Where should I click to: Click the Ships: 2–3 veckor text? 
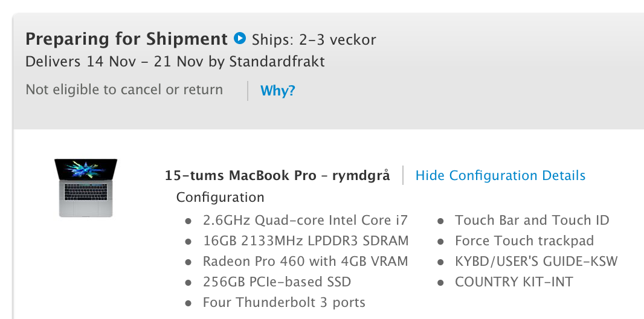[314, 40]
